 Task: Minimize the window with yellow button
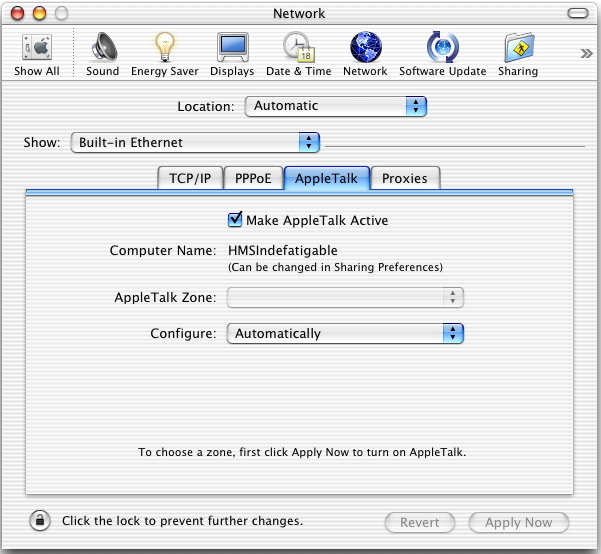[39, 13]
